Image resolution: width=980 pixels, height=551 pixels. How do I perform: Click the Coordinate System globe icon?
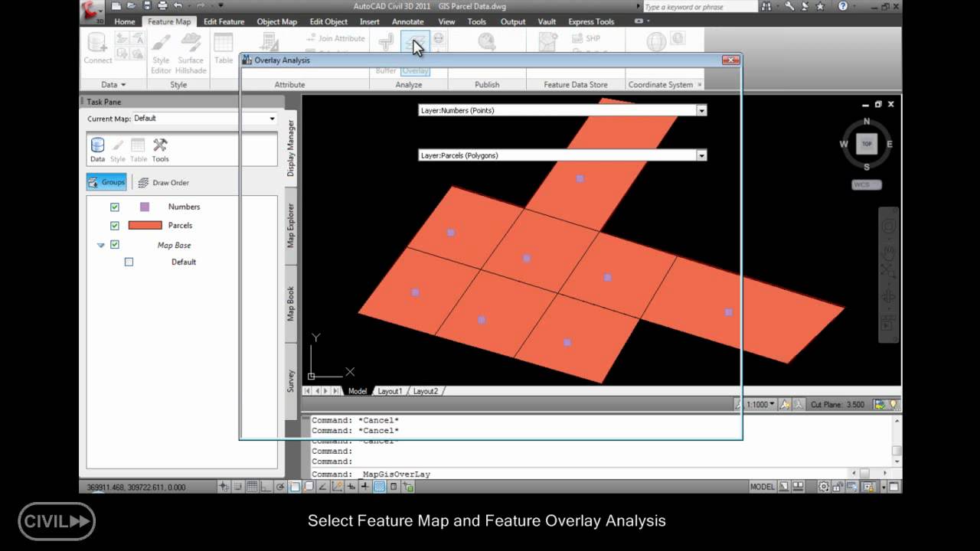tap(656, 42)
